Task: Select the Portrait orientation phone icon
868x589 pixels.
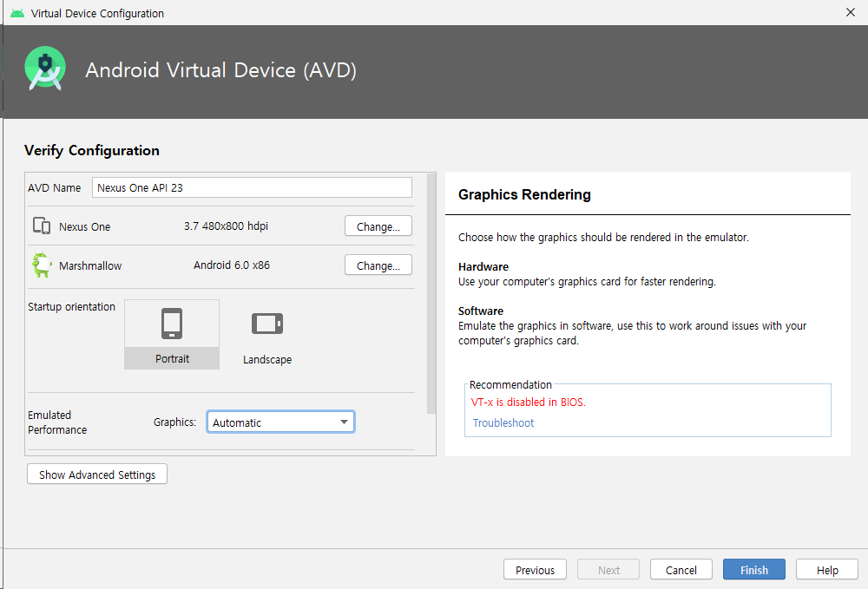Action: [x=172, y=324]
